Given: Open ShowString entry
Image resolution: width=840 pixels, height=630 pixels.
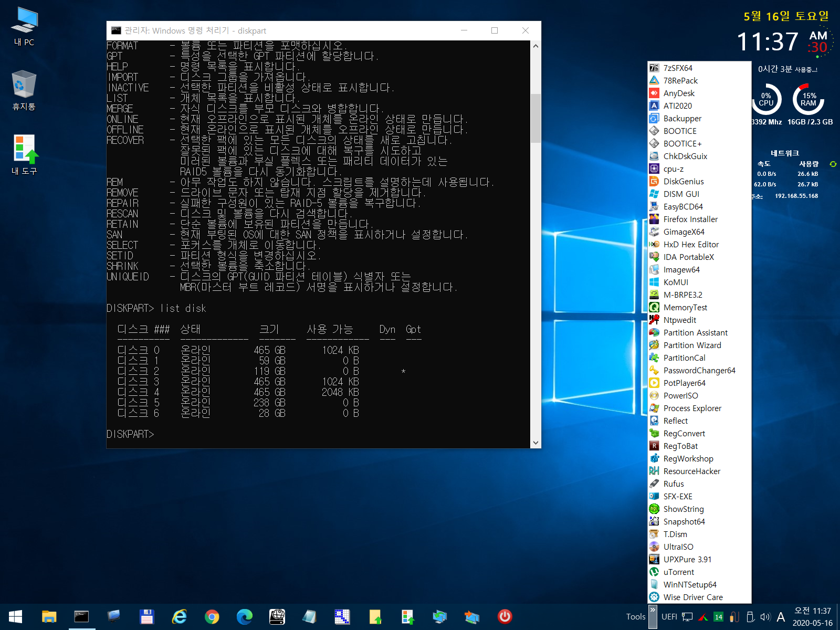Looking at the screenshot, I should pyautogui.click(x=699, y=509).
